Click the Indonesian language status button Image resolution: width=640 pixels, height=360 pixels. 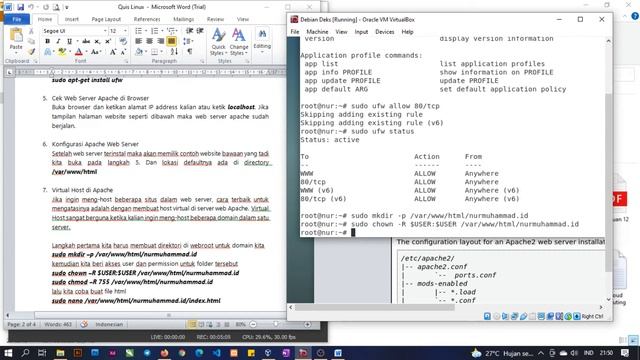click(x=109, y=324)
